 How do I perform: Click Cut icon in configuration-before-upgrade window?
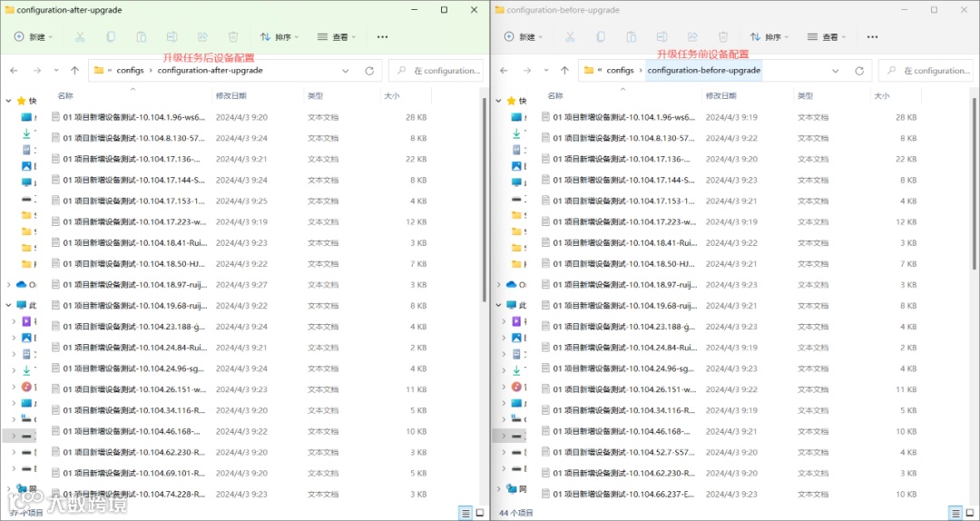click(570, 37)
